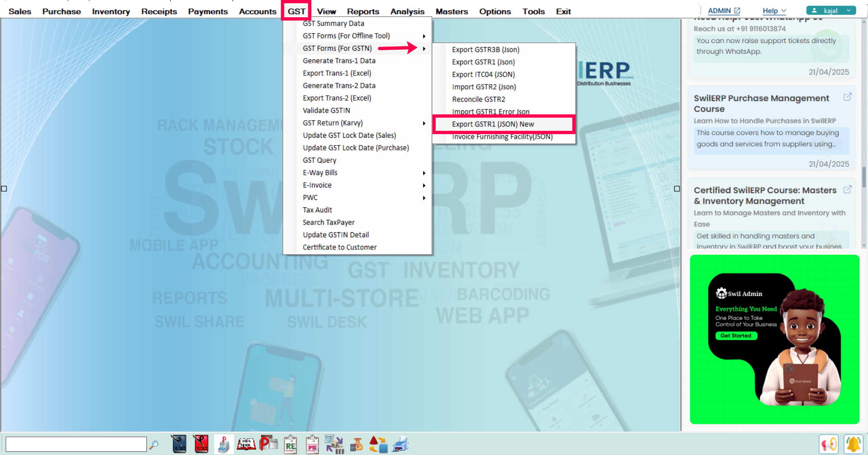Open the View menu
This screenshot has width=868, height=455.
pos(326,11)
